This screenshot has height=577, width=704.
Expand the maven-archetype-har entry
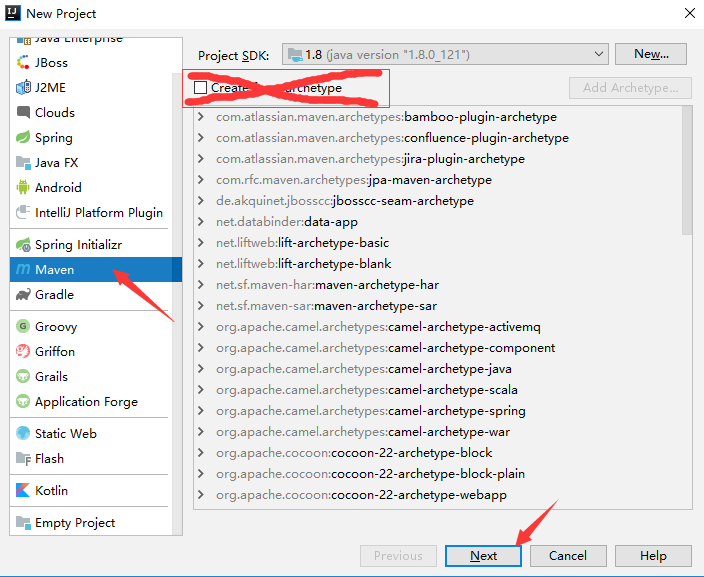tap(201, 285)
